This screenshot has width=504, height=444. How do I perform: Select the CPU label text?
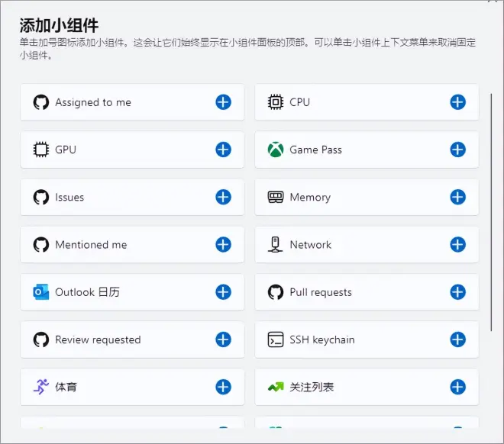(300, 102)
